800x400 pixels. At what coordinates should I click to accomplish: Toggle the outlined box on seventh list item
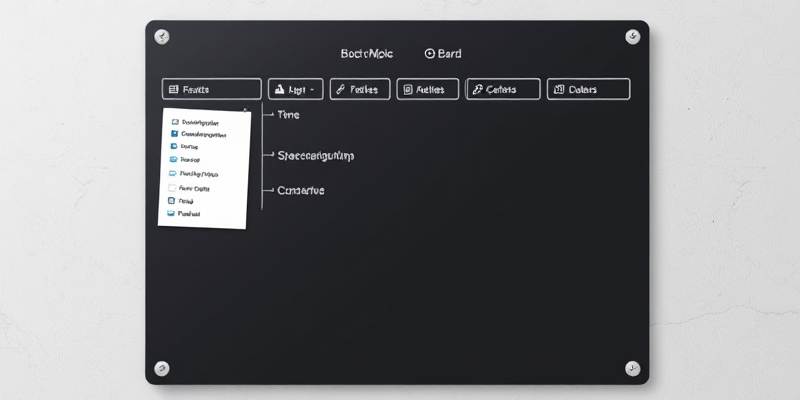[171, 200]
